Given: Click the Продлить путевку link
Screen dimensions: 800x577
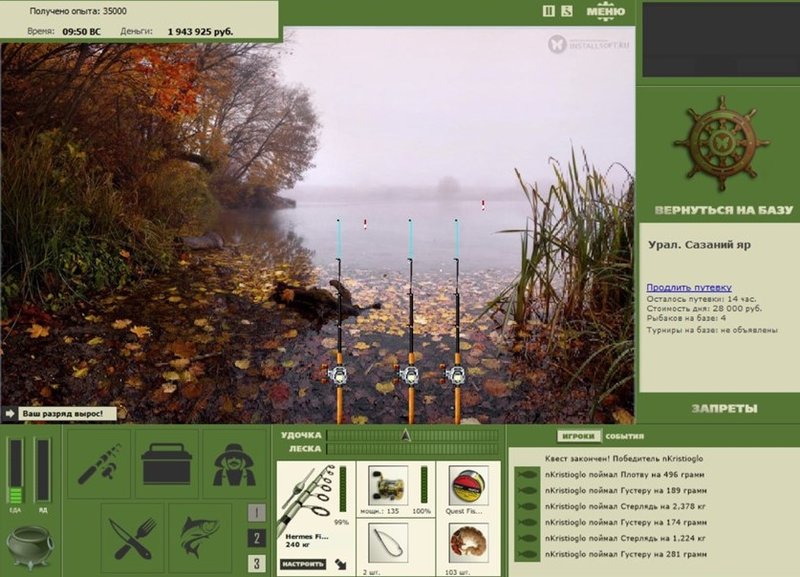Looking at the screenshot, I should pos(689,287).
